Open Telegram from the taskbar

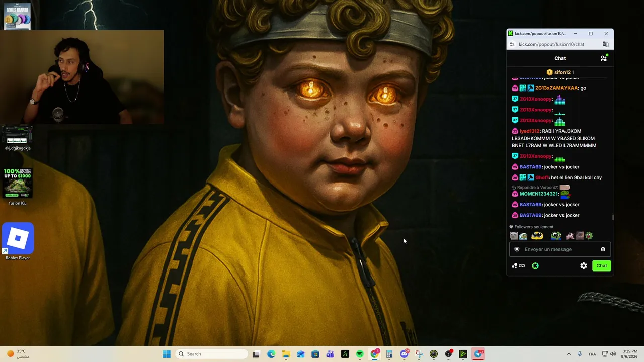click(x=478, y=354)
